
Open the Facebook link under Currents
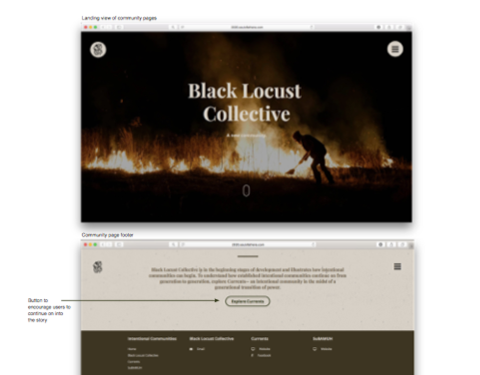(264, 355)
